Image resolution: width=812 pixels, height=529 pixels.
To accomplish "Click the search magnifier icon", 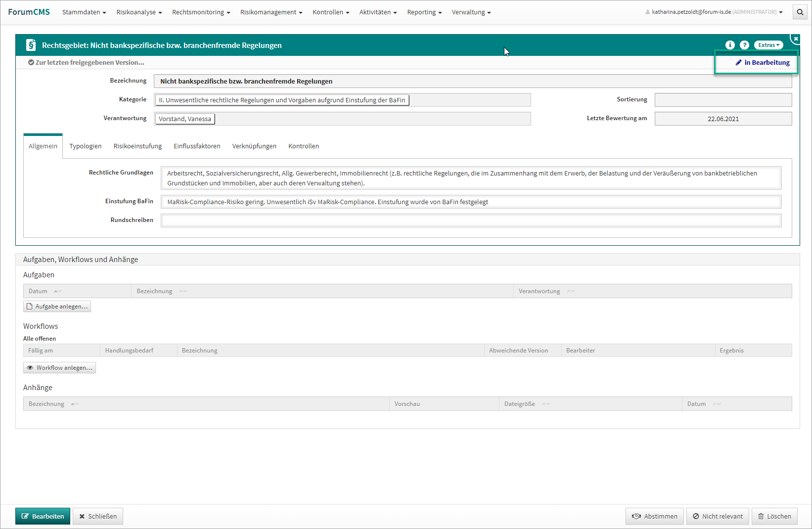I will point(800,12).
